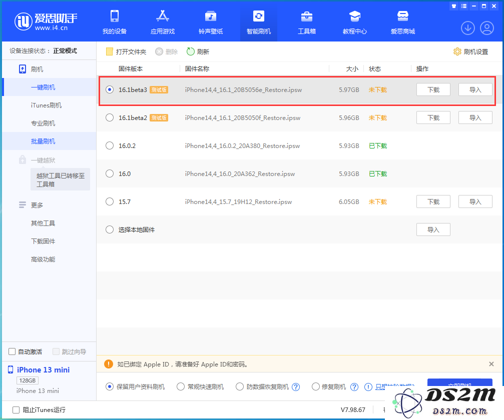Select the 智能刷机 smart flash tab
Viewport: 504px width, 420px height.
coord(258,22)
